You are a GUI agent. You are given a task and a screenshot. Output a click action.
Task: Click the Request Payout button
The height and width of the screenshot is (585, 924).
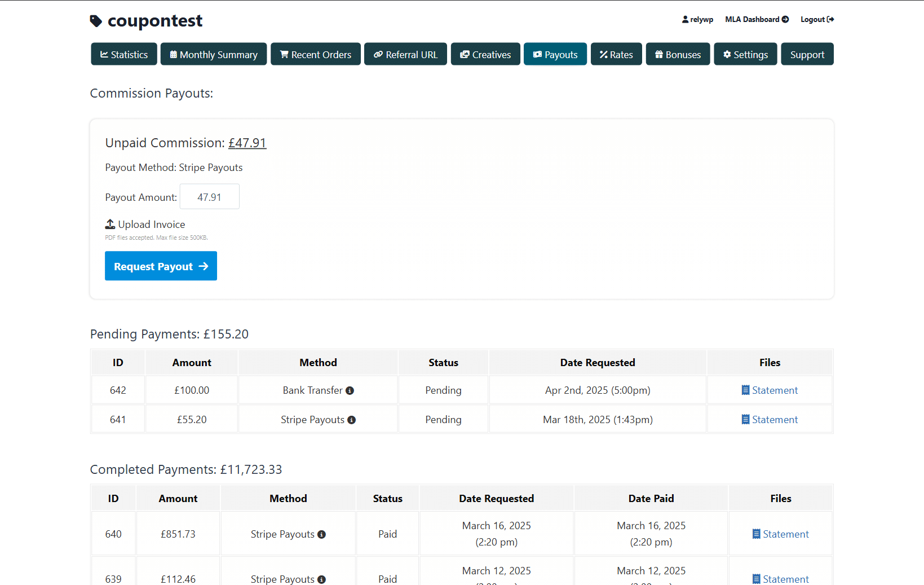[161, 266]
